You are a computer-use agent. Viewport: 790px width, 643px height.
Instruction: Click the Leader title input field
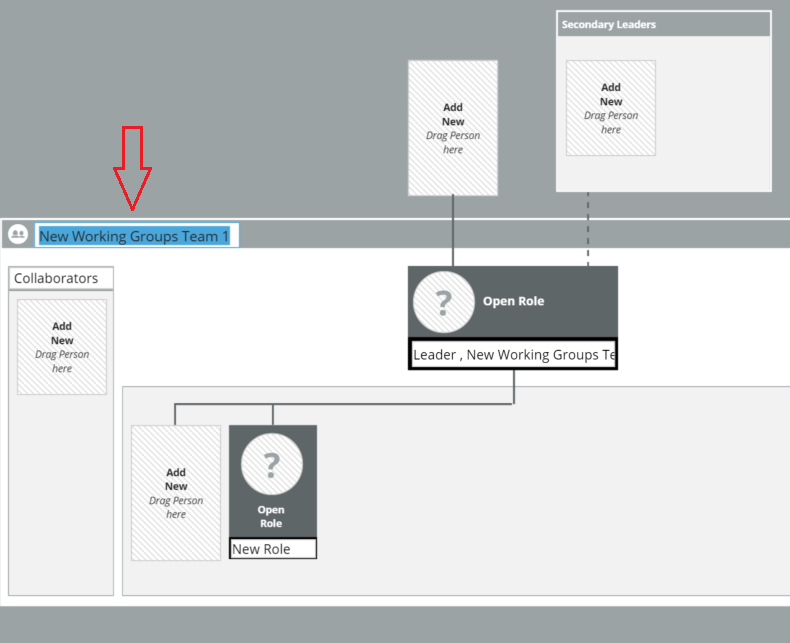tap(512, 355)
